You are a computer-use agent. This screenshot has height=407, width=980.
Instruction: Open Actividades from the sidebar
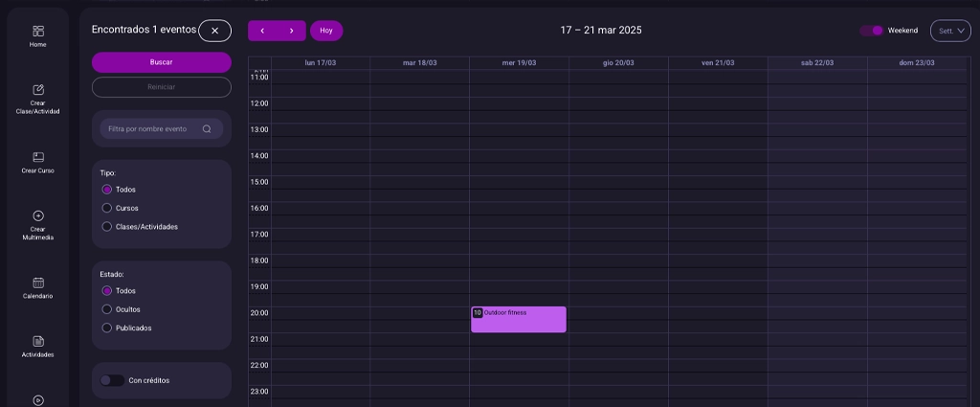[x=38, y=341]
